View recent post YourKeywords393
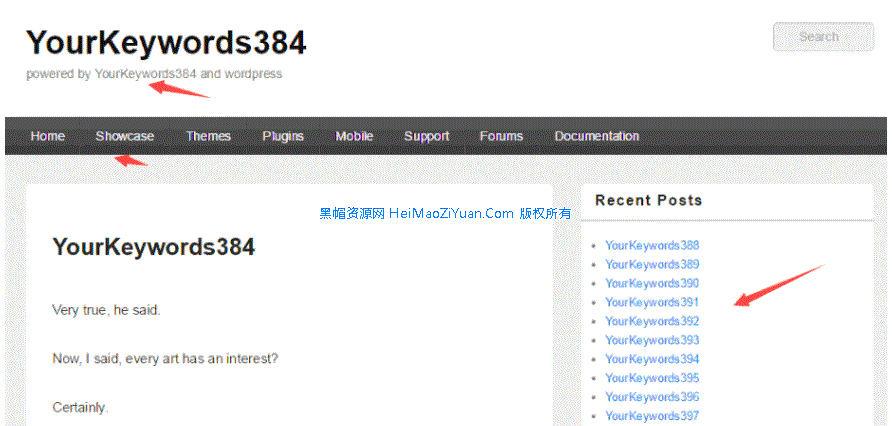Screen dimensions: 892x426 pos(652,340)
